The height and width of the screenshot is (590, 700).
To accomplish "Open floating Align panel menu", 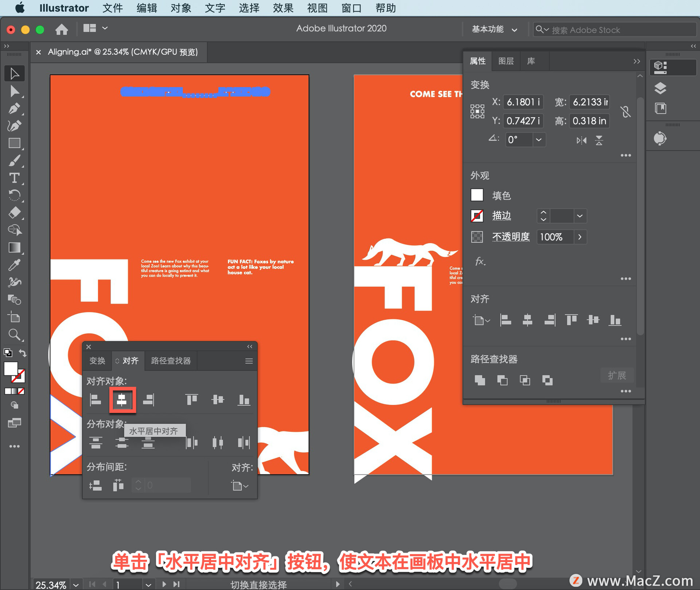I will pos(249,361).
